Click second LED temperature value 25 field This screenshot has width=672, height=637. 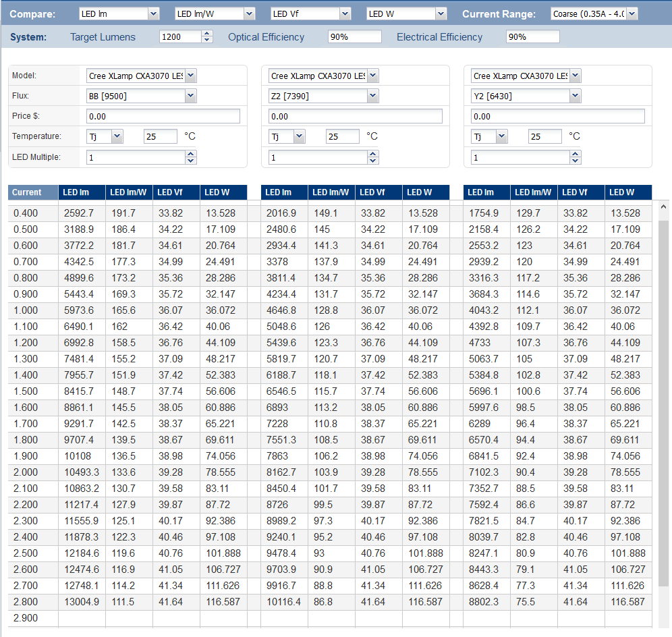point(343,137)
